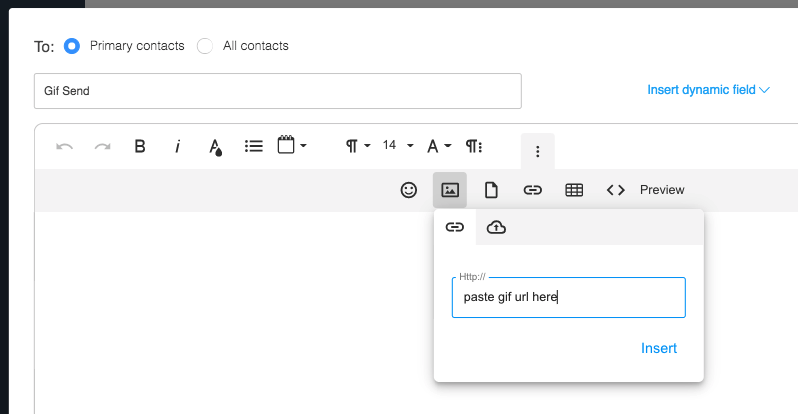The width and height of the screenshot is (798, 414).
Task: Open the emoji picker
Action: 408,190
